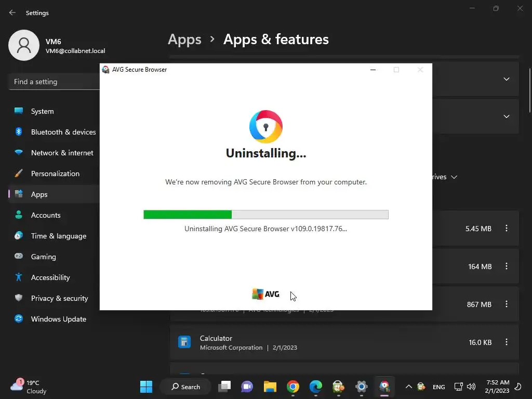532x399 pixels.
Task: Click the Apps breadcrumb link
Action: [184, 39]
